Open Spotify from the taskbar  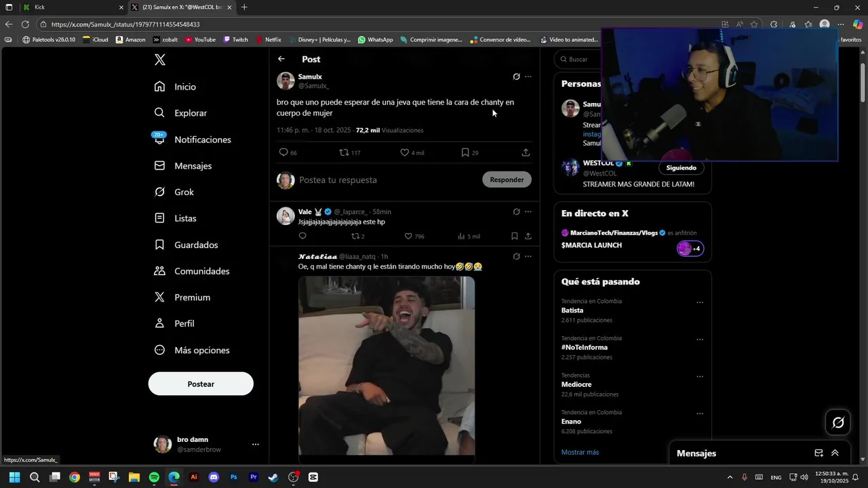click(154, 477)
